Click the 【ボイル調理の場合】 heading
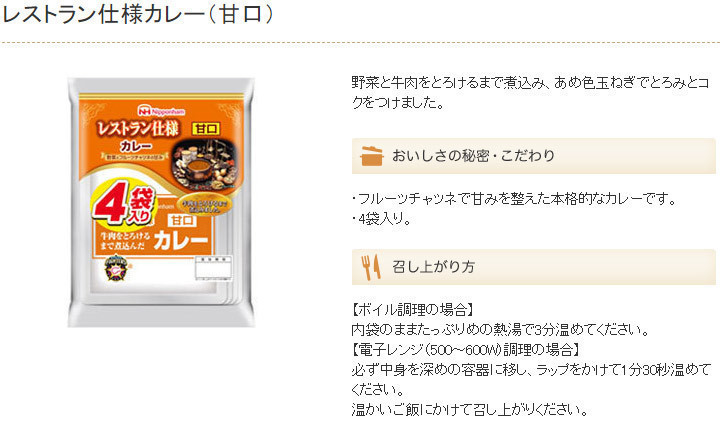The height and width of the screenshot is (444, 721). coord(412,309)
